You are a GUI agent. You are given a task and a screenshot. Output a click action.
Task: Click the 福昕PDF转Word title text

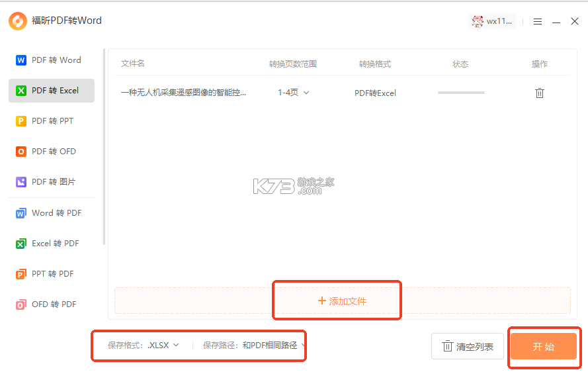[x=67, y=21]
